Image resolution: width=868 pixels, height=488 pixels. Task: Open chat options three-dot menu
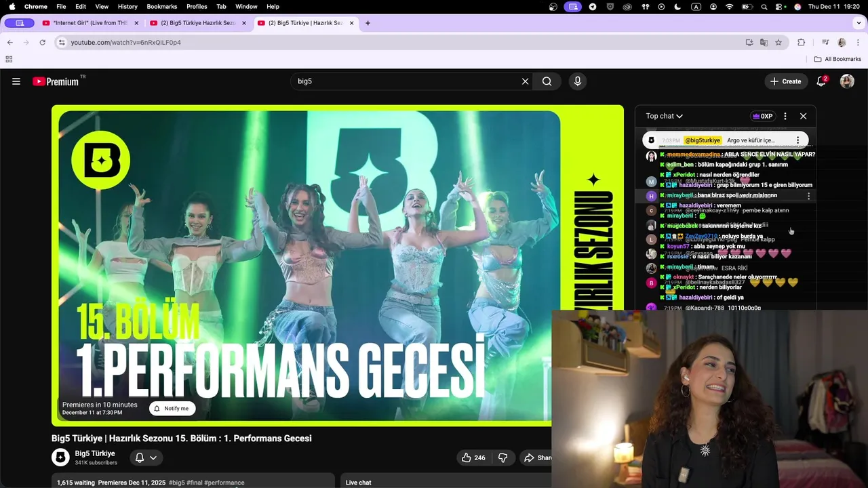[x=785, y=116]
